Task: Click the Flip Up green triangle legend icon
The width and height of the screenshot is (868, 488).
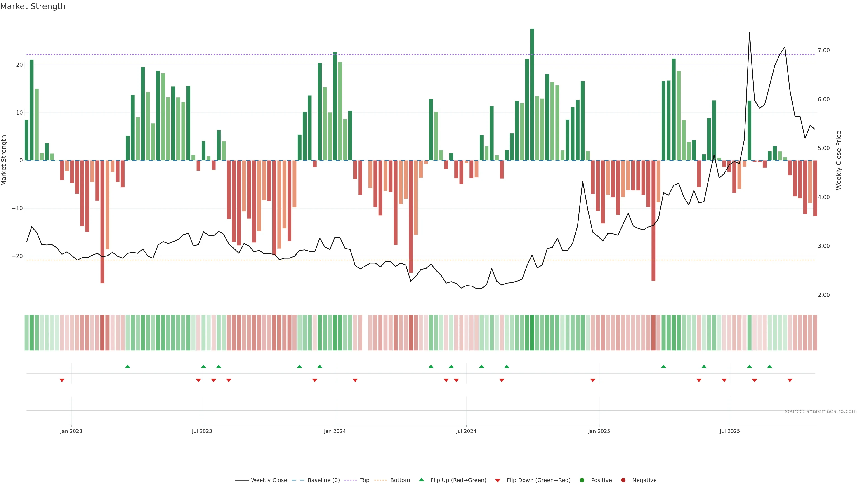Action: pos(421,480)
